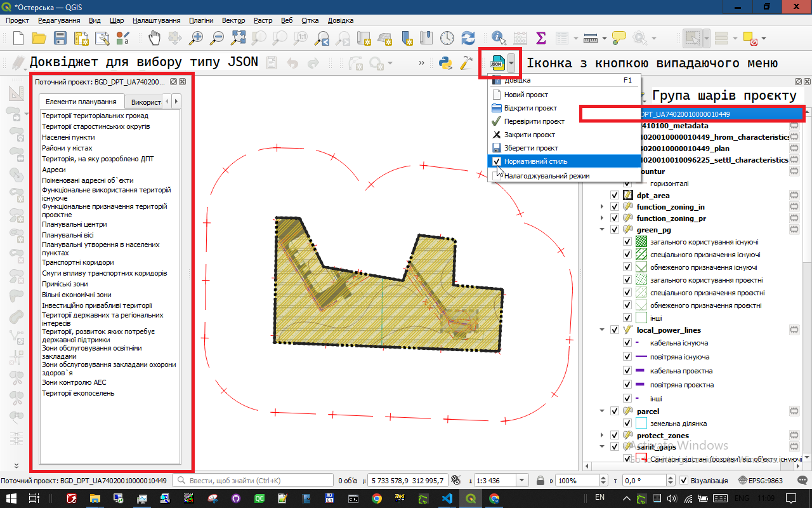Open the JSON plugin dropdown arrow
This screenshot has width=812, height=508.
click(511, 63)
